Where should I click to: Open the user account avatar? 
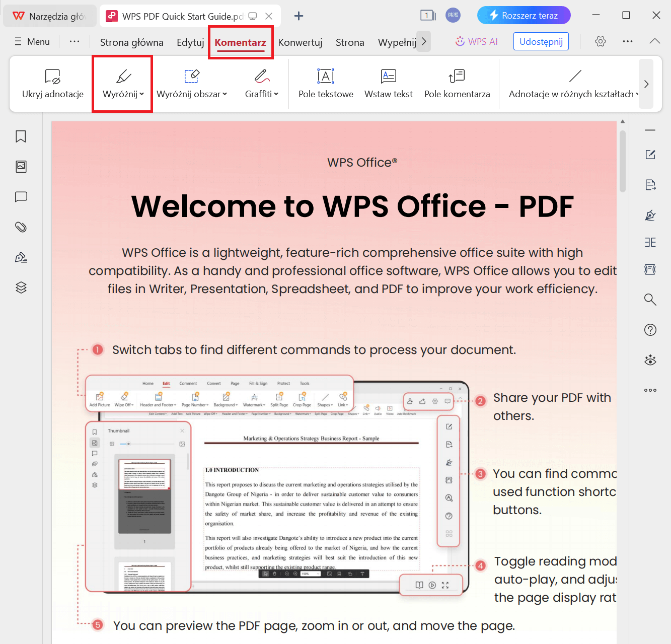453,15
